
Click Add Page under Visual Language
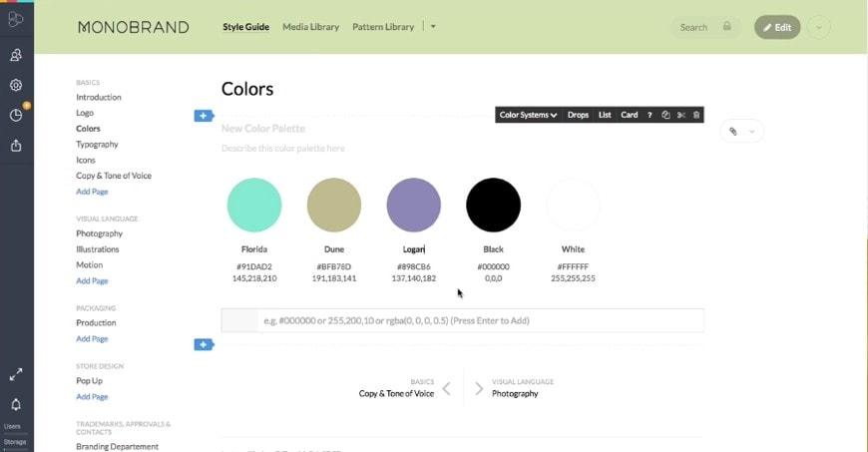[92, 280]
